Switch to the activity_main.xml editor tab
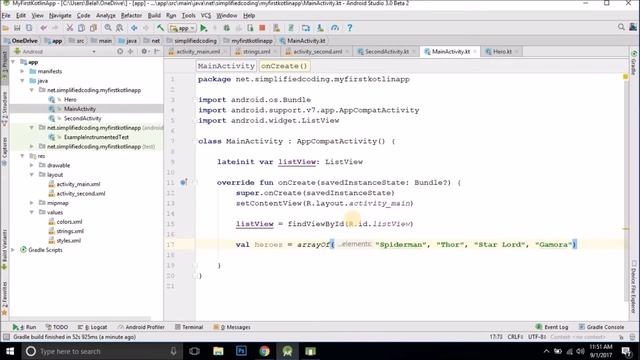This screenshot has width=640, height=360. pyautogui.click(x=198, y=51)
